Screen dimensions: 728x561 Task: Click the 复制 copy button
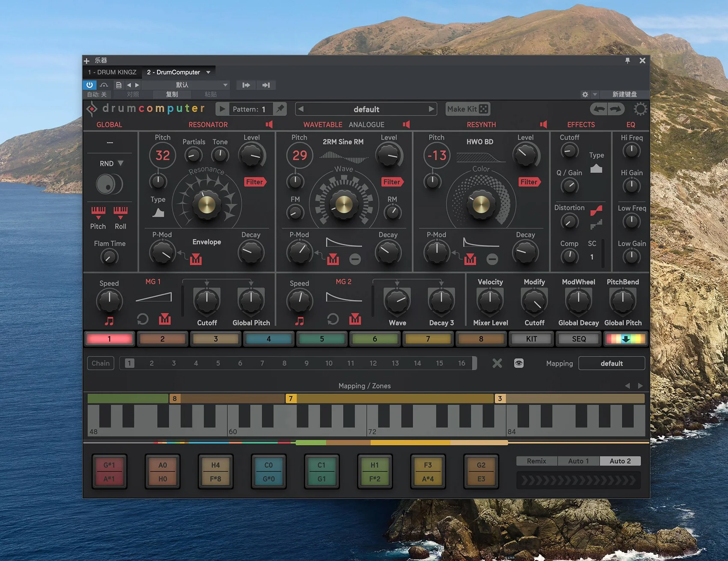172,94
